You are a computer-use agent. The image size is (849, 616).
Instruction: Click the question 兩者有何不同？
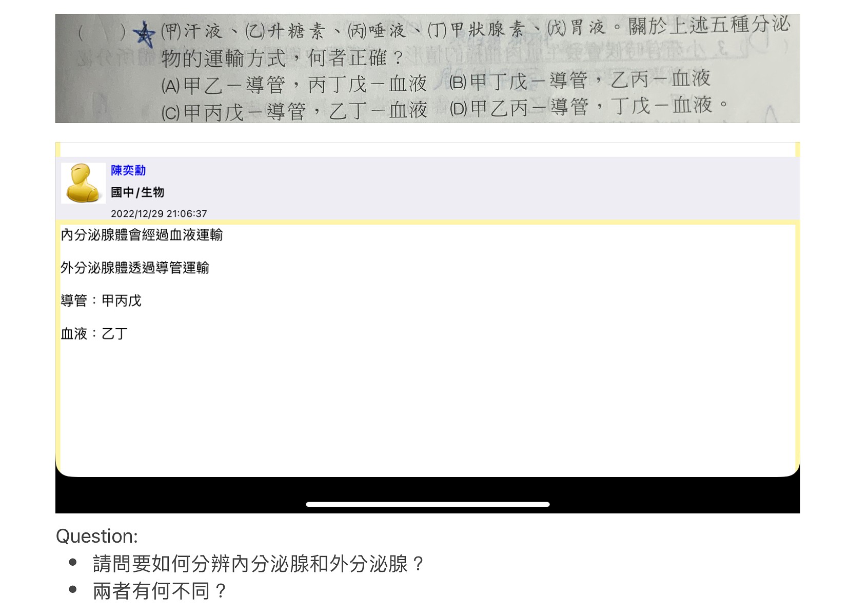click(160, 591)
